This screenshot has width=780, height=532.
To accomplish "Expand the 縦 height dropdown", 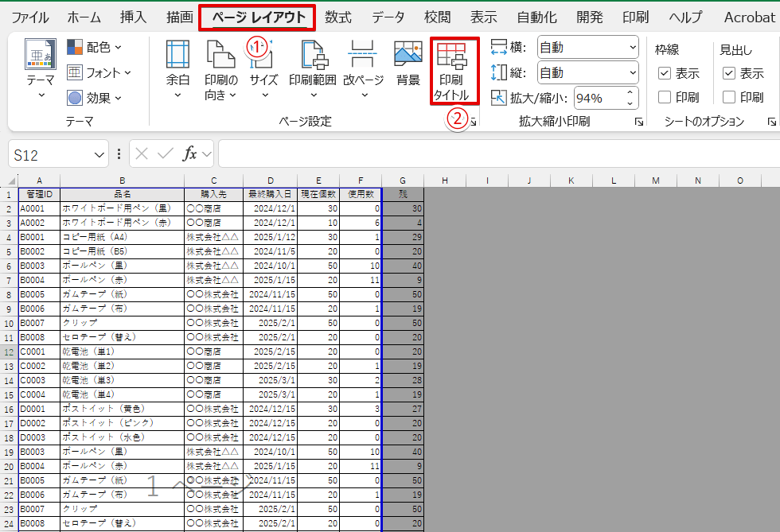I will 632,73.
